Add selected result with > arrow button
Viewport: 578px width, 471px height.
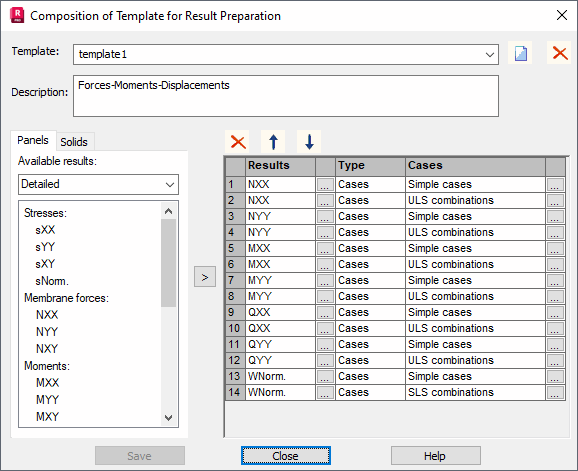coord(205,277)
